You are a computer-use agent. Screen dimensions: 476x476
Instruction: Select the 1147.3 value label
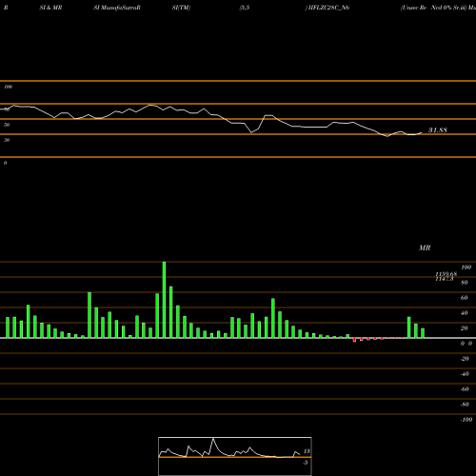445,279
